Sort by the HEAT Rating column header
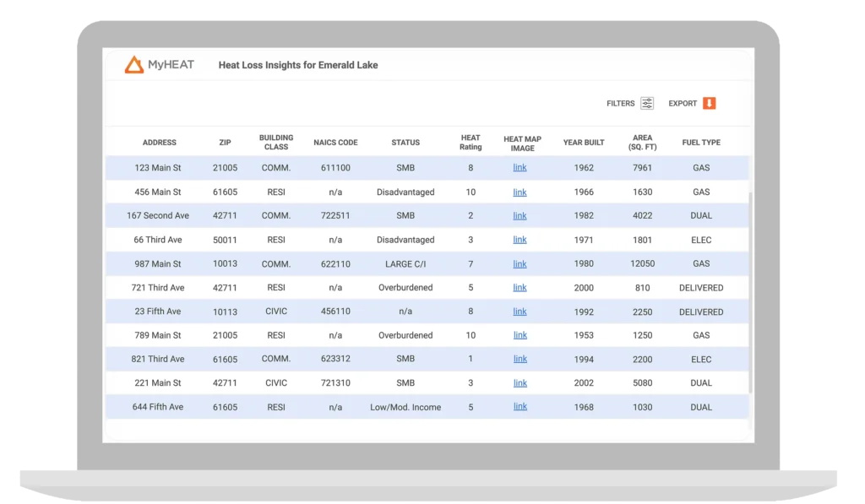The height and width of the screenshot is (504, 865). point(471,143)
